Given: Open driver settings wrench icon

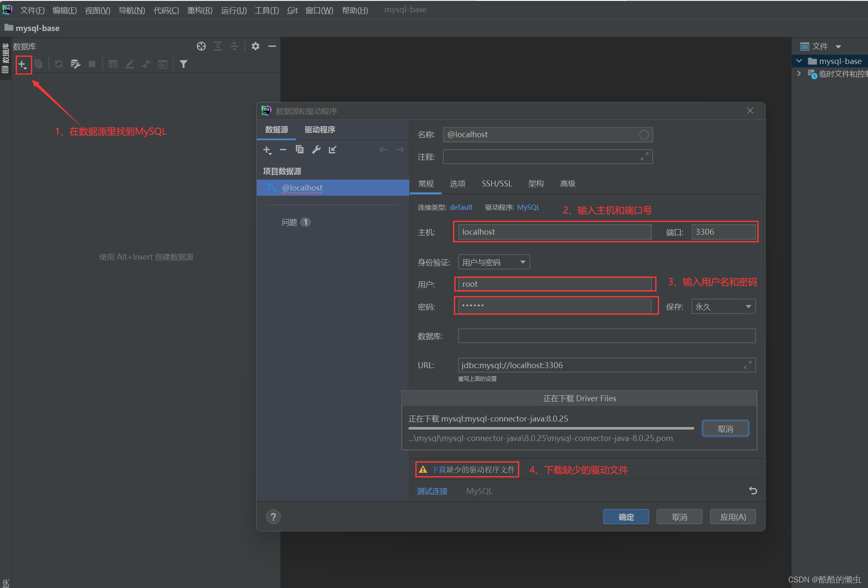Looking at the screenshot, I should (316, 150).
